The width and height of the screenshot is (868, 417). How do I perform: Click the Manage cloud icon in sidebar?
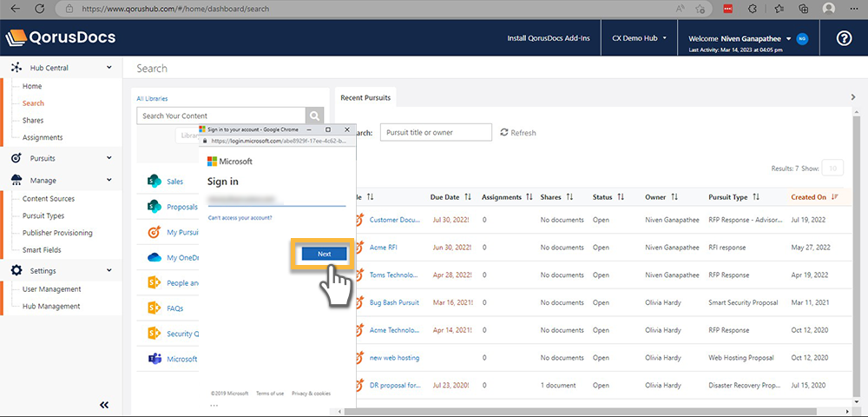point(16,180)
